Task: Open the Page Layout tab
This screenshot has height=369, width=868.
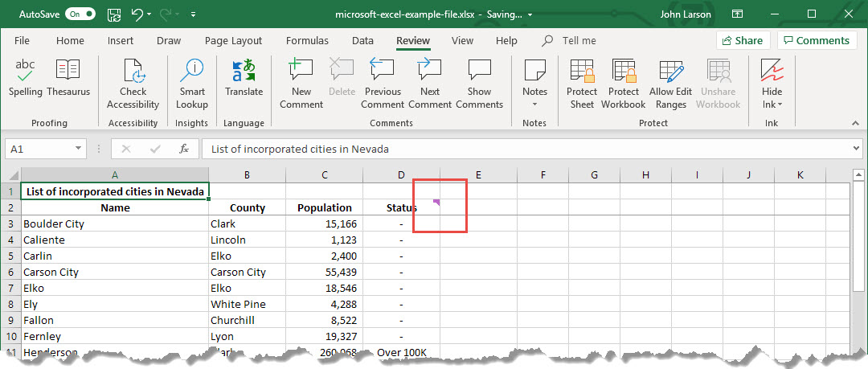Action: pyautogui.click(x=233, y=41)
